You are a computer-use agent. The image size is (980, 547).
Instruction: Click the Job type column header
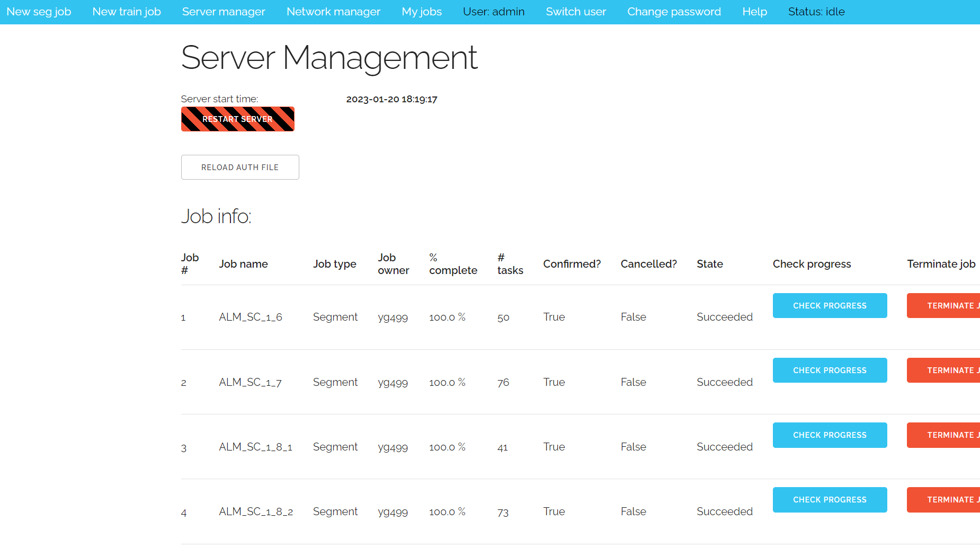pos(334,264)
